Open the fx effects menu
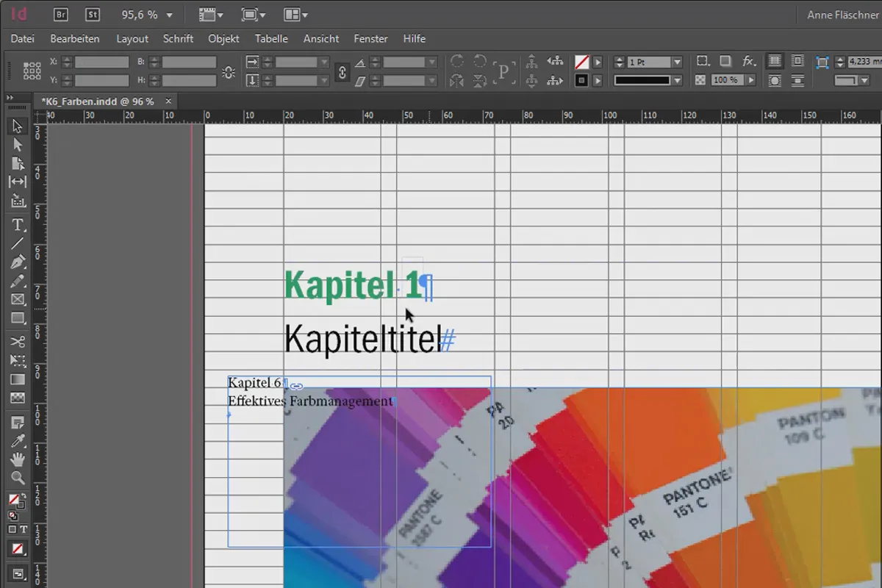 [749, 62]
